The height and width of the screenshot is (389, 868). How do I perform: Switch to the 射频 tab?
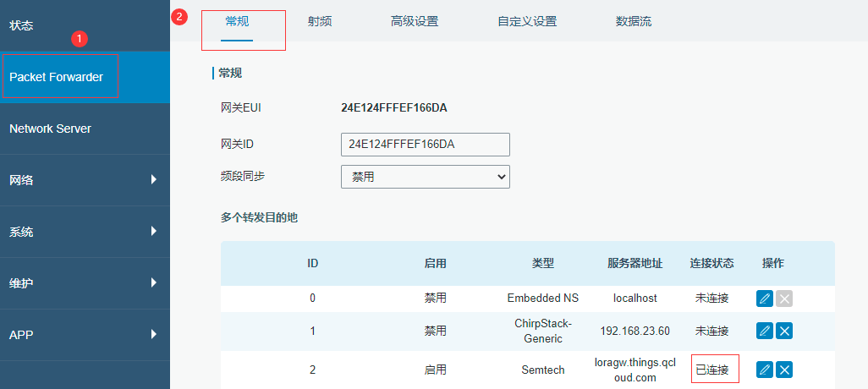[x=320, y=21]
